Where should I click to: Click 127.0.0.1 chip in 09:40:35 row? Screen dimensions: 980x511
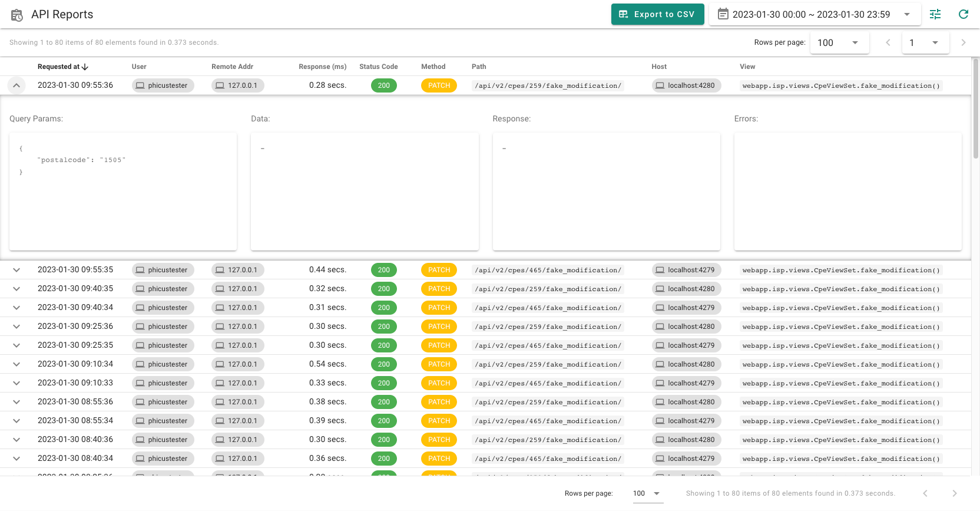238,289
